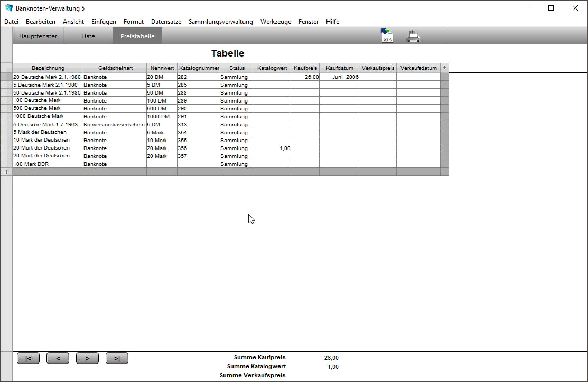Click the Kaufpreis cell showing 26,00
The image size is (588, 382).
tap(305, 77)
